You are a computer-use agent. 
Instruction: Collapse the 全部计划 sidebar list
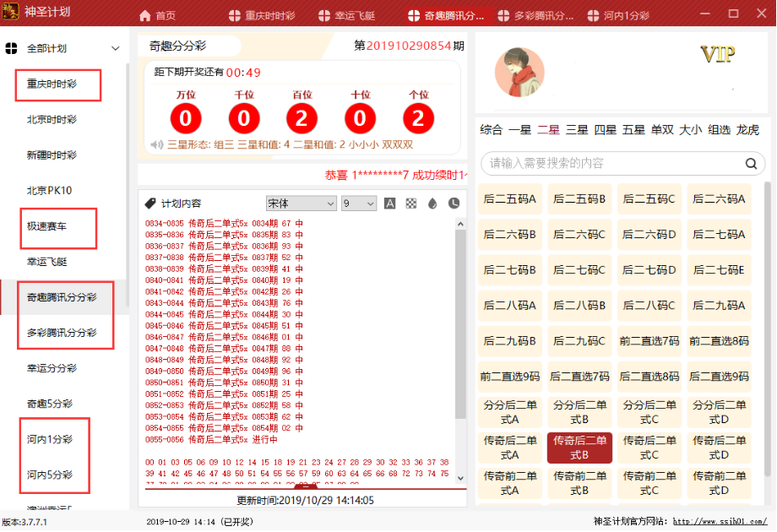[x=115, y=49]
